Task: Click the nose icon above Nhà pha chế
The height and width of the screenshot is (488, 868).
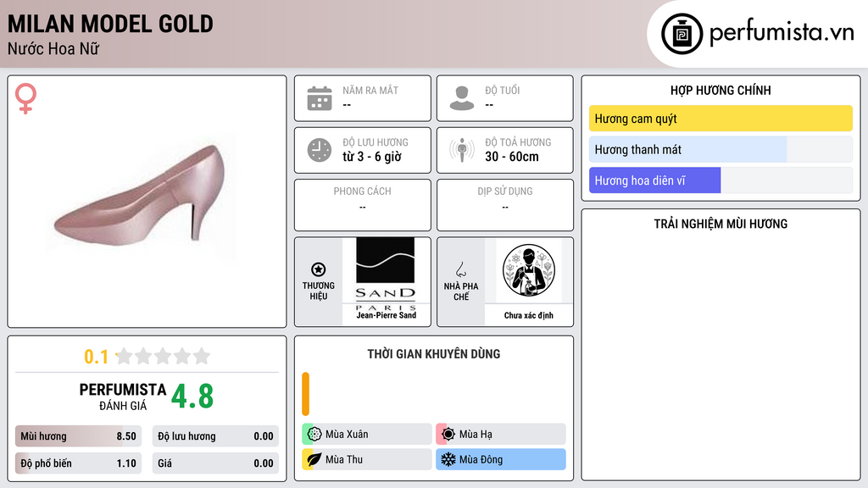Action: pyautogui.click(x=460, y=269)
